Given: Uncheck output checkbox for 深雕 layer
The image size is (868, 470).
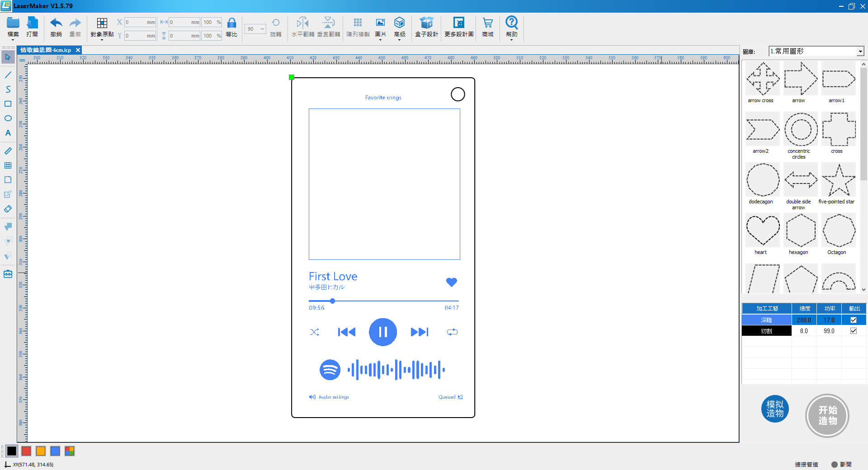Looking at the screenshot, I should pos(854,320).
